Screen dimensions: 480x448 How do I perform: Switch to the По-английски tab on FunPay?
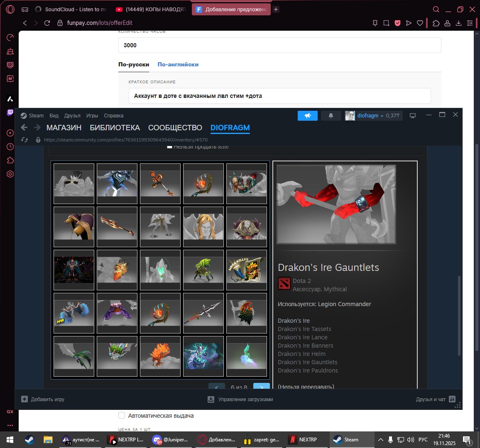[x=178, y=64]
